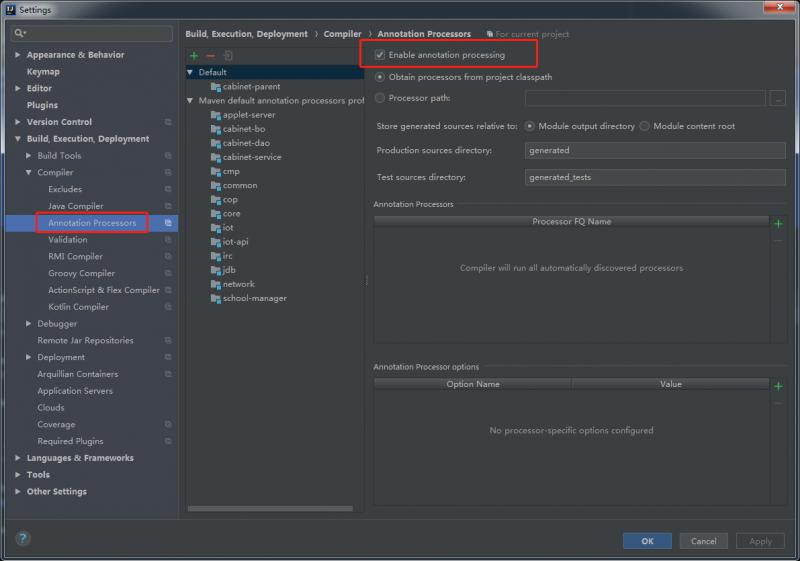Select the Processor path radio option
Viewport: 800px width, 561px height.
tap(380, 98)
